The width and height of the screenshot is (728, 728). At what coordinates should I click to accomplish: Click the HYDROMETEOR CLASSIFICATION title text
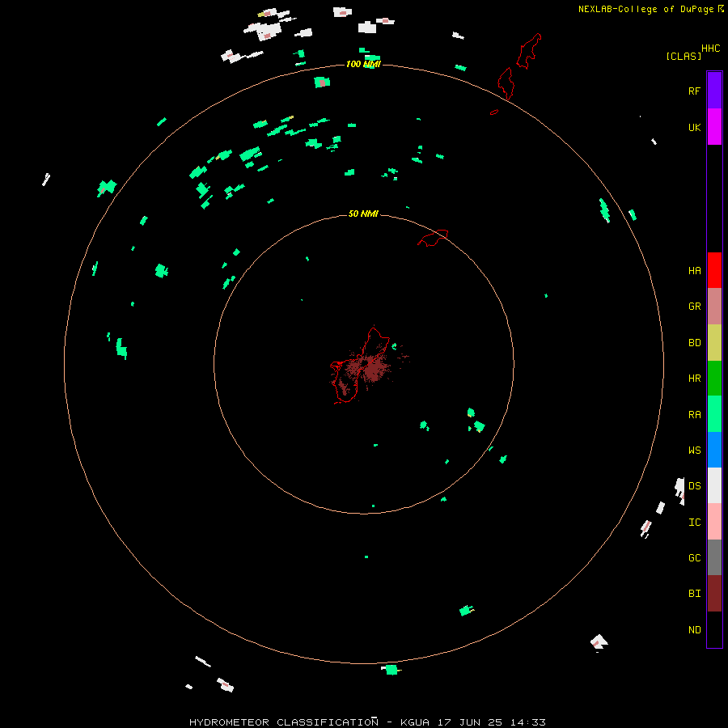(x=283, y=722)
